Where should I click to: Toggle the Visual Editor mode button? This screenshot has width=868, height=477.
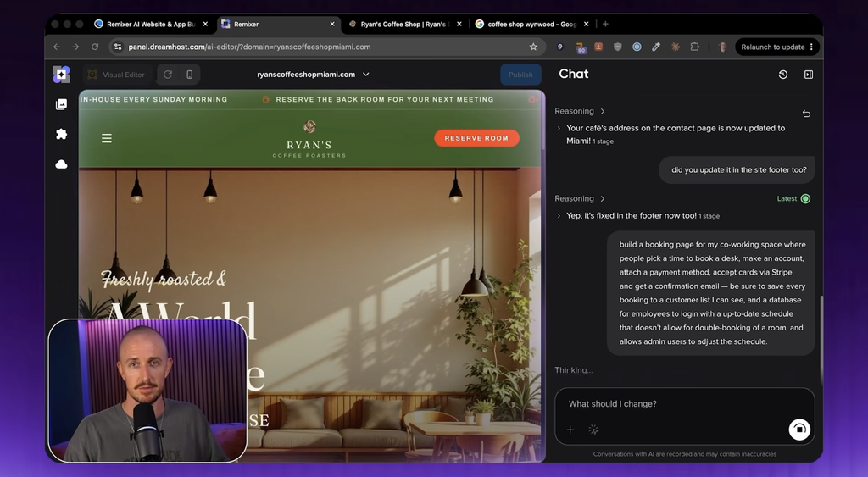point(116,75)
